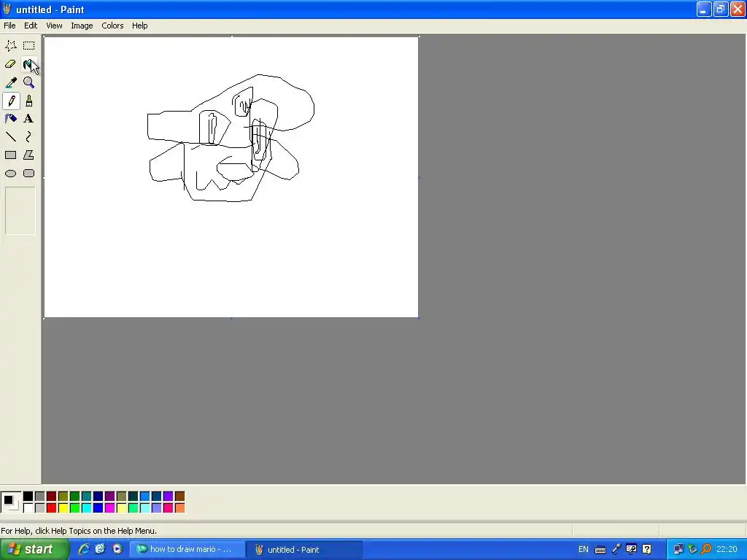Screen dimensions: 747x560
Task: Choose the bright red palette color
Action: (52, 508)
